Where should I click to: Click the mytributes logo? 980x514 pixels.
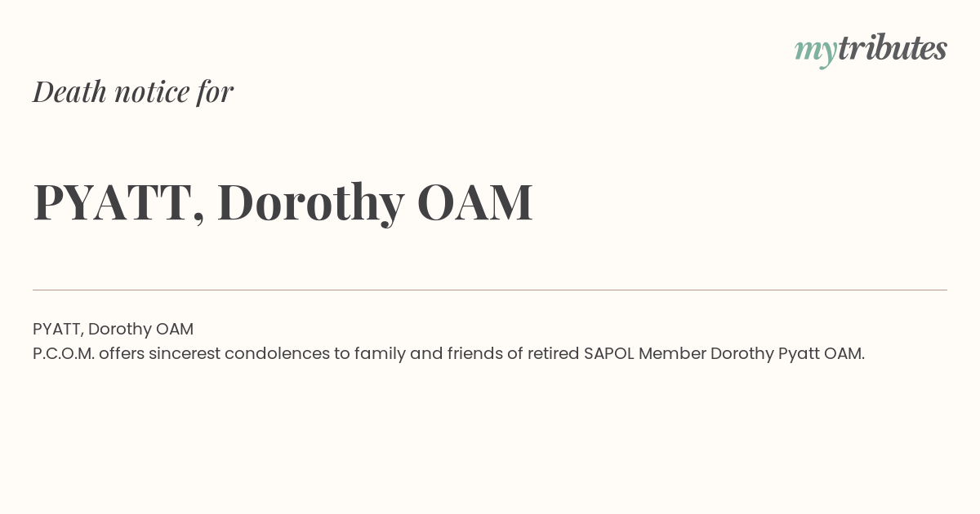(871, 51)
